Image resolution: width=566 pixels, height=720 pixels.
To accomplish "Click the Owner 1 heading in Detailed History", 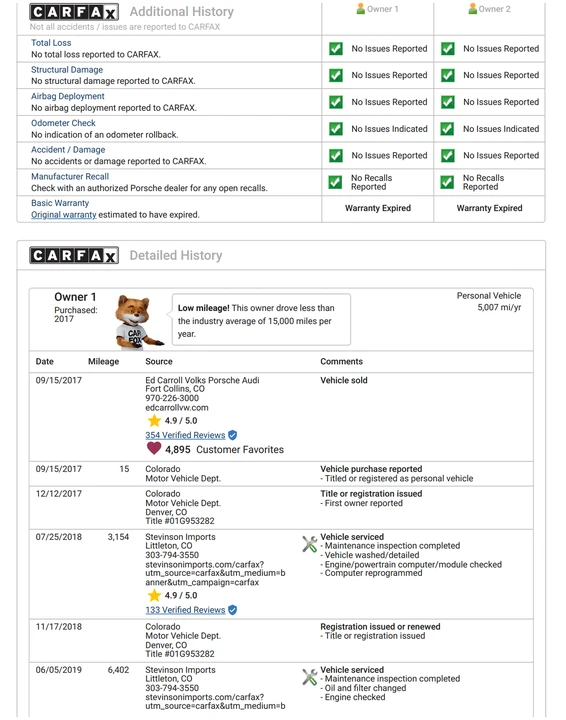I will (x=75, y=297).
